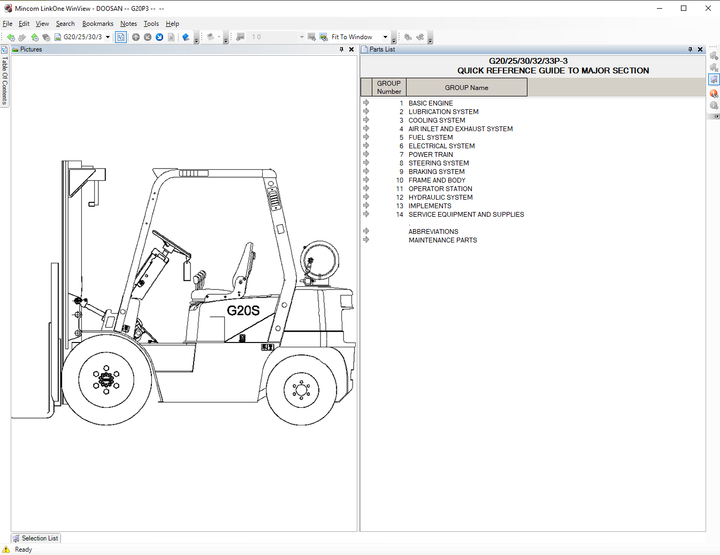Toggle the highlighted shopping cart sidebar button
Screen dimensions: 720x555
point(714,80)
